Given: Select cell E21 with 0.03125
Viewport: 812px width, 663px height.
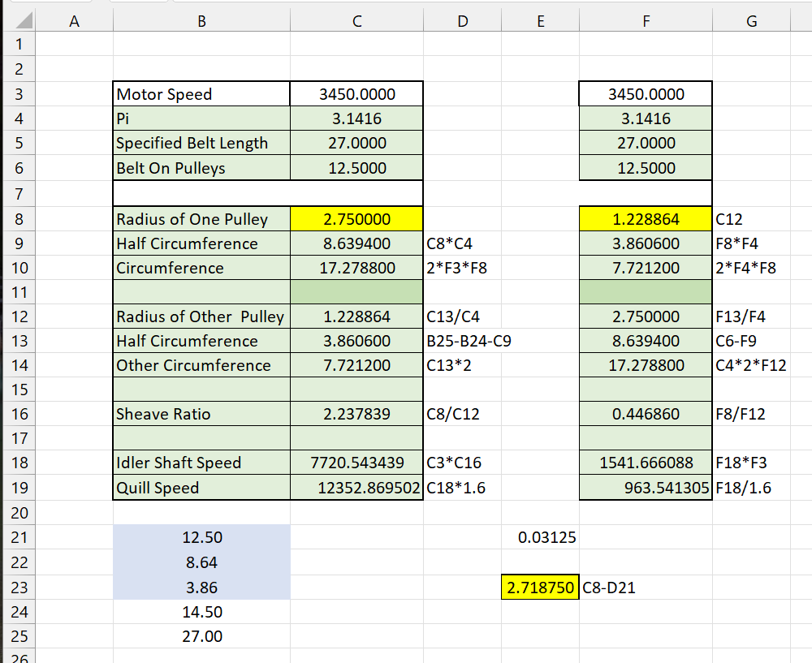Looking at the screenshot, I should click(540, 537).
